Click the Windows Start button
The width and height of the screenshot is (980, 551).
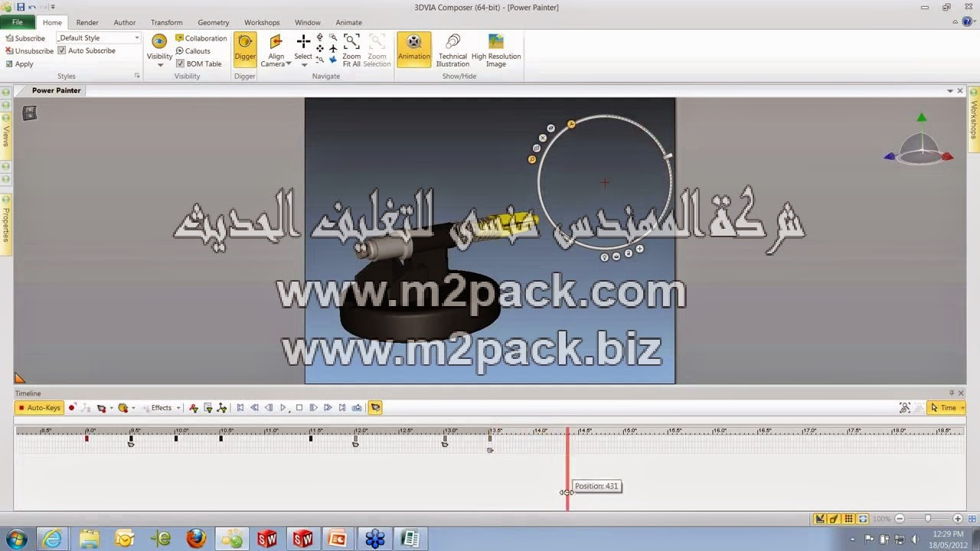click(16, 539)
